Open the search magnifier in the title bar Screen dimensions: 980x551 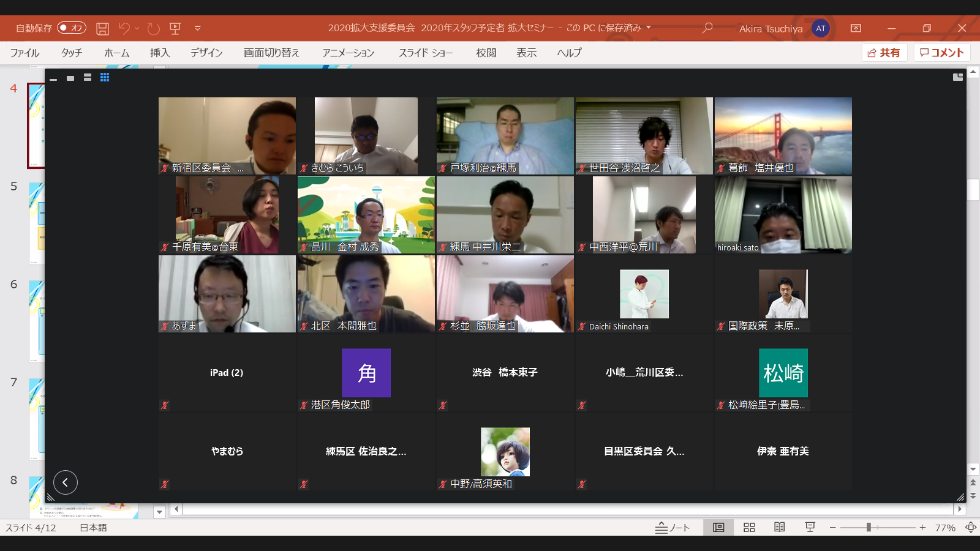[707, 28]
